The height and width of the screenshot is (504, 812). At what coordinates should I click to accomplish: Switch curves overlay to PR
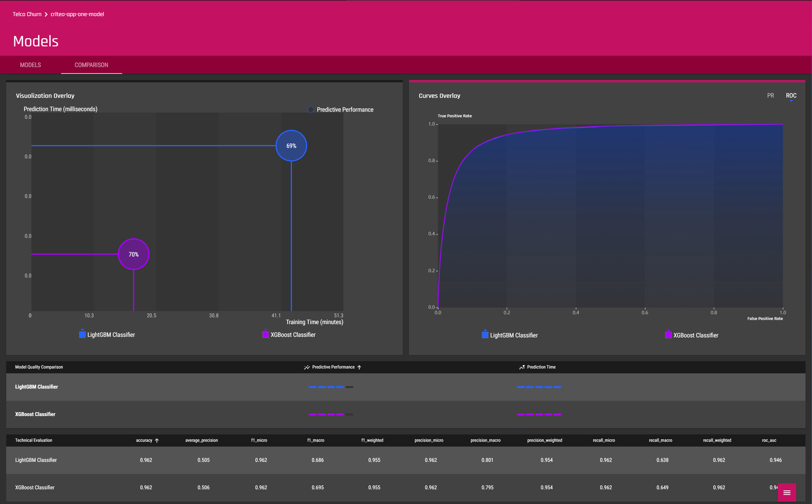point(770,96)
